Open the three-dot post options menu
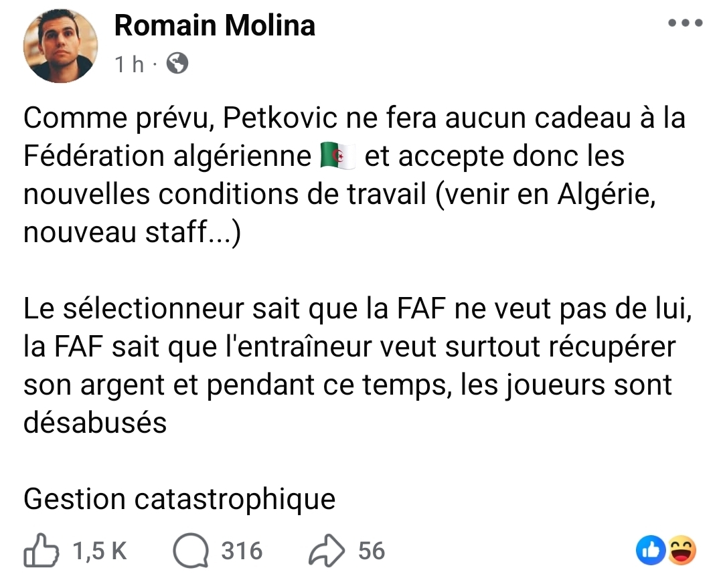 point(686,23)
